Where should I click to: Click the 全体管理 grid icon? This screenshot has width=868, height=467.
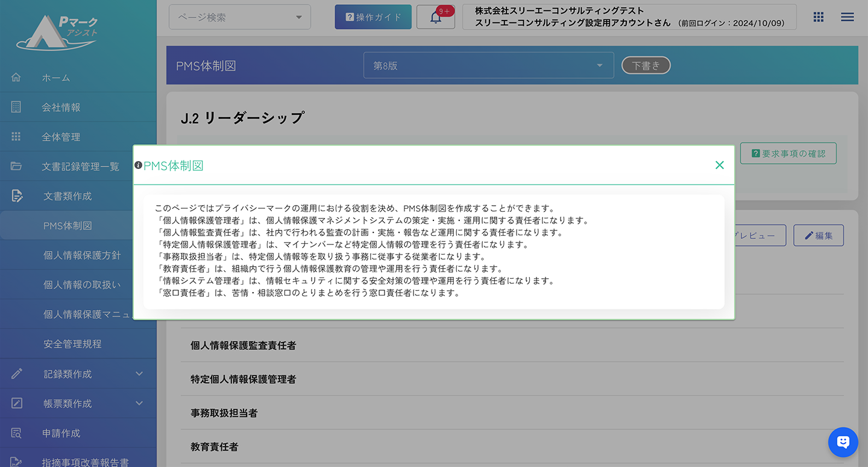coord(16,136)
